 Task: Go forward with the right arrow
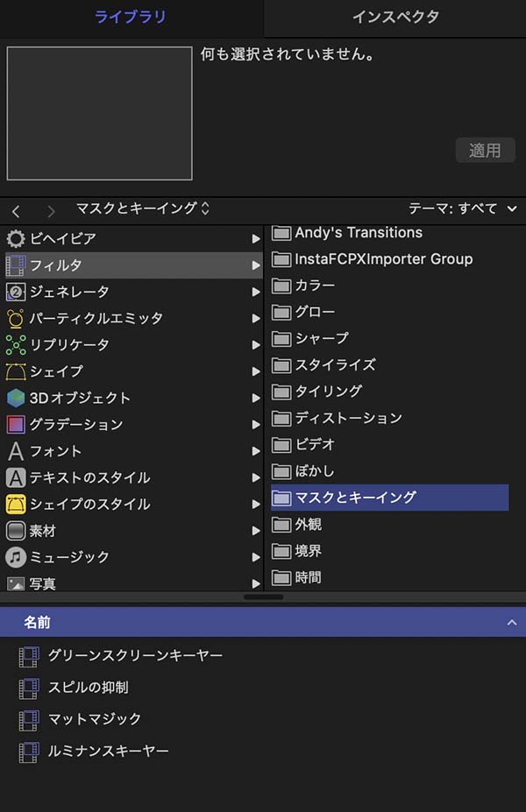[51, 211]
